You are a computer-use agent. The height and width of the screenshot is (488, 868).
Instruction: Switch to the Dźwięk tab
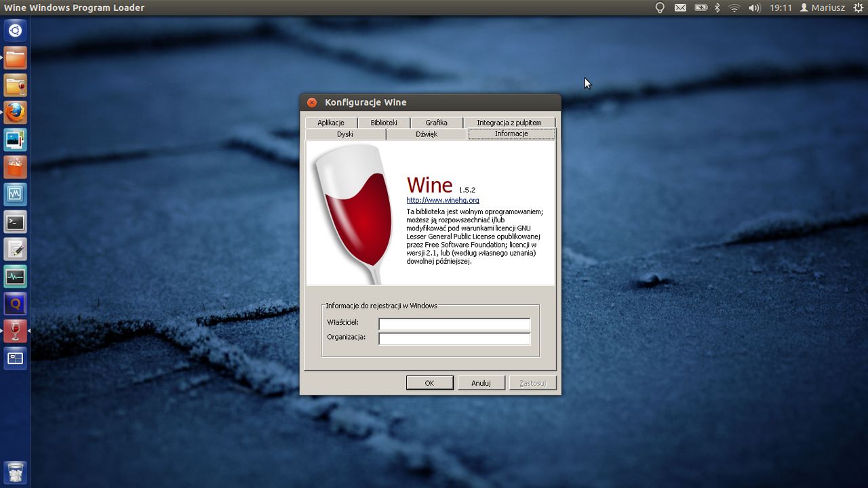pyautogui.click(x=427, y=134)
